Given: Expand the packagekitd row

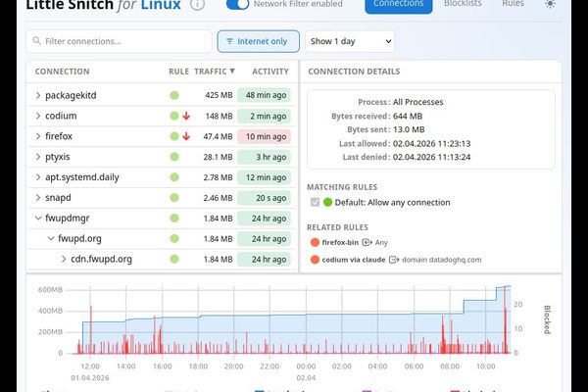Looking at the screenshot, I should point(38,95).
